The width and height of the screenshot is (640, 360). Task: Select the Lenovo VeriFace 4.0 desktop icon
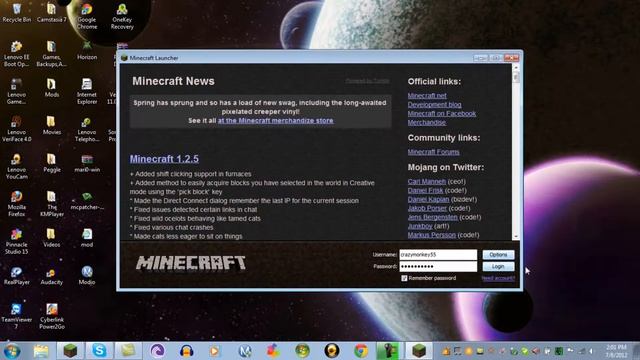(17, 128)
